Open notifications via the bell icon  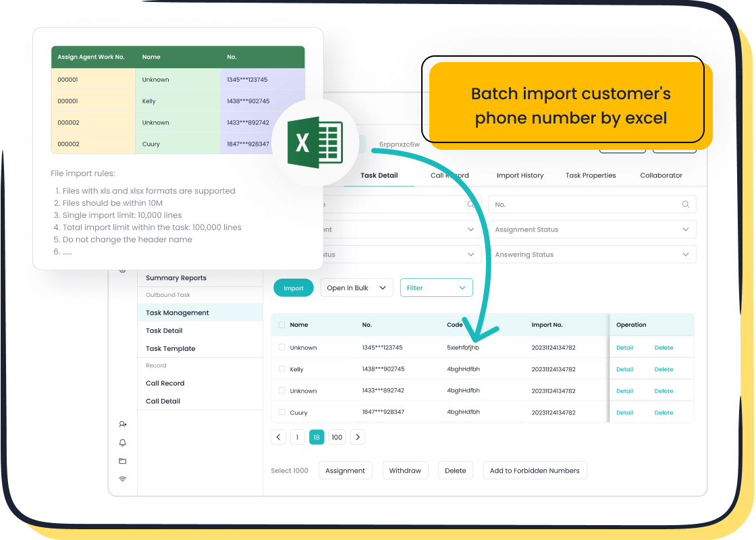pyautogui.click(x=122, y=443)
